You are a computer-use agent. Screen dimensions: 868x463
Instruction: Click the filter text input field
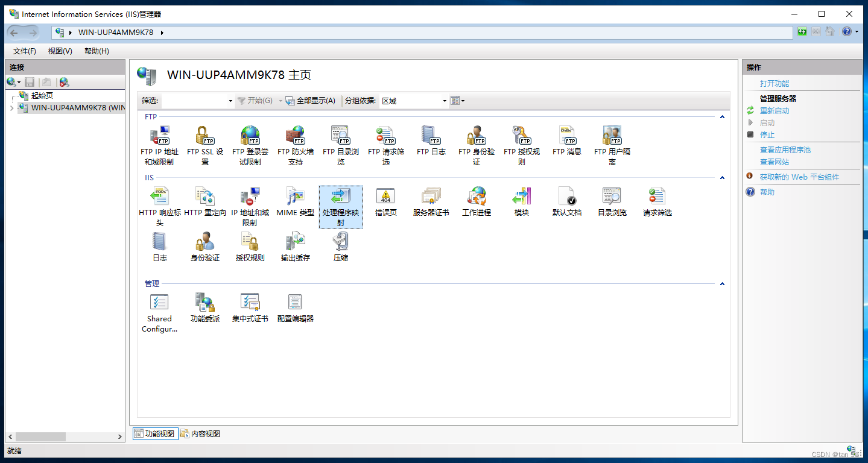point(194,101)
